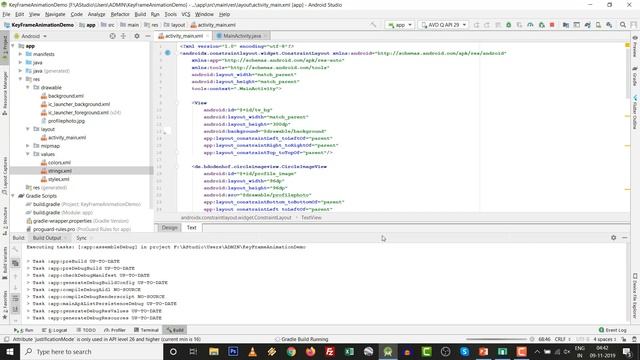640x360 pixels.
Task: Open SDK Manager from toolbar
Action: [x=609, y=25]
